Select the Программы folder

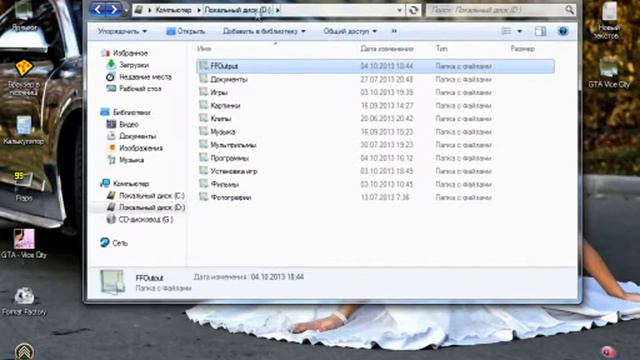pos(375,158)
